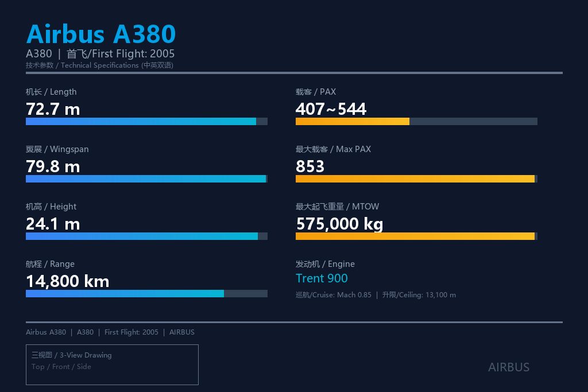The width and height of the screenshot is (588, 392).
Task: Click the footer First Flight 2005 item
Action: (x=131, y=332)
